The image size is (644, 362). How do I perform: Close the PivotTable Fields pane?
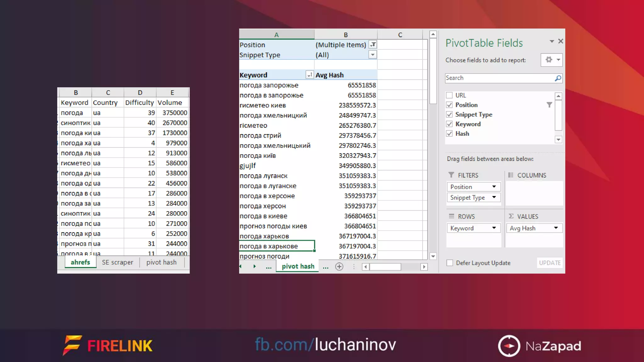click(x=560, y=41)
